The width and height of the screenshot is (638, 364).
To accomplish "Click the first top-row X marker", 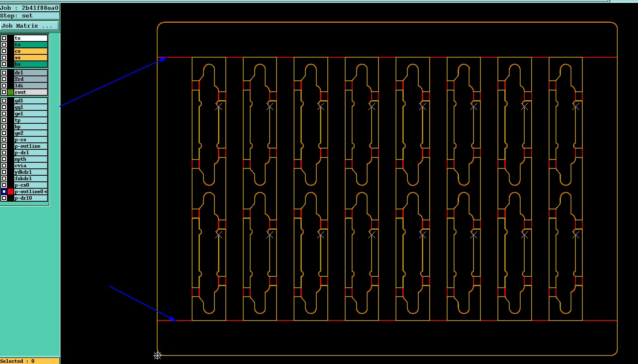I will [219, 106].
